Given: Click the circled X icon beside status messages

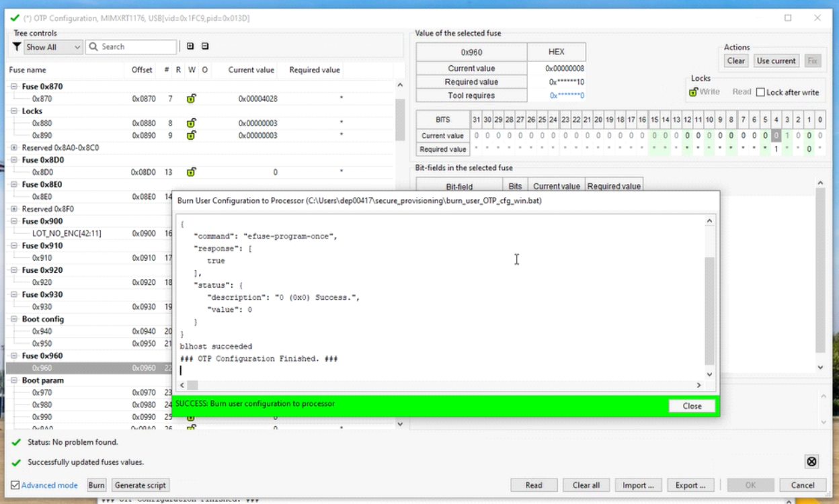Looking at the screenshot, I should pos(811,462).
